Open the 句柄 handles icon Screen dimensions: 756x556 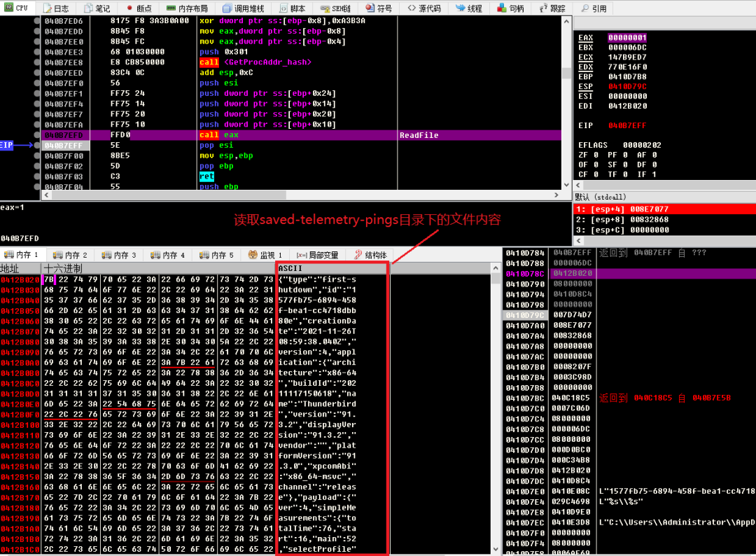tap(502, 8)
